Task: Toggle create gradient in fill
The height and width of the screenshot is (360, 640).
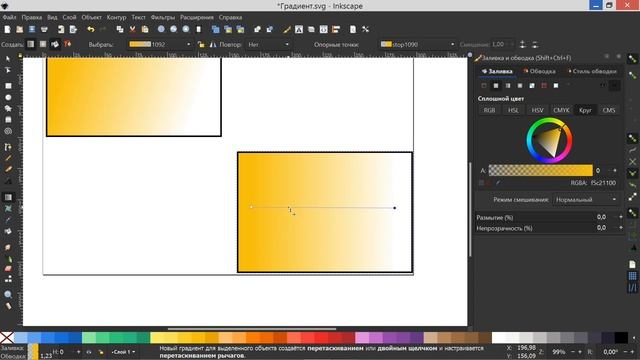Action: click(55, 44)
